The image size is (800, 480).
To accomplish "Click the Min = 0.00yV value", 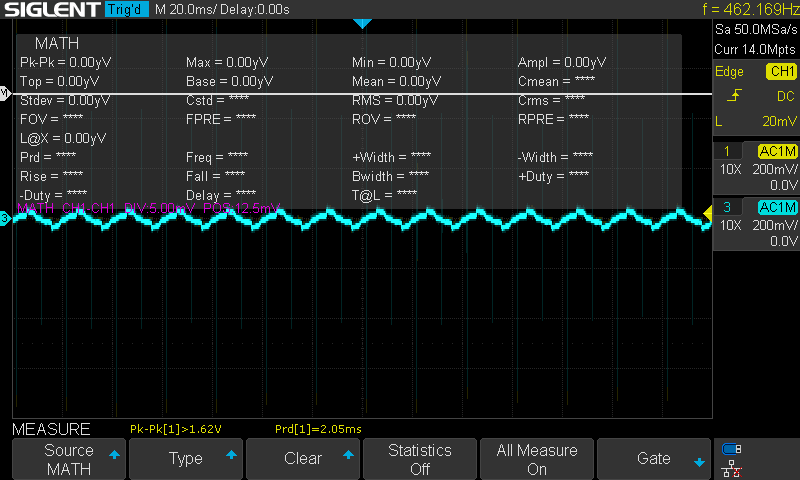I will click(x=391, y=62).
